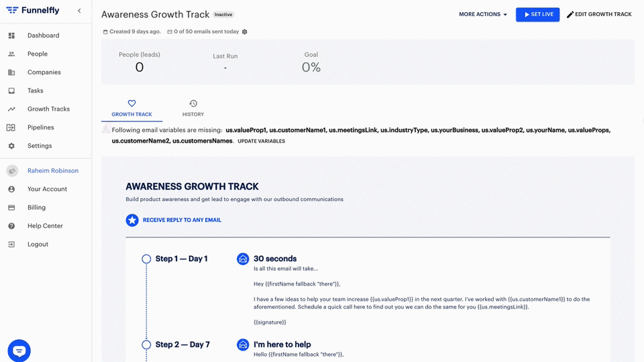Click the Step 1 circle marker
644x362 pixels.
pyautogui.click(x=146, y=259)
